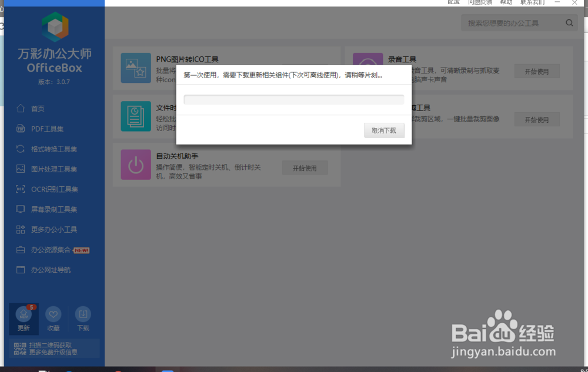The height and width of the screenshot is (372, 588).
Task: Click the grid icon beside 更多办公小工具
Action: 21,229
